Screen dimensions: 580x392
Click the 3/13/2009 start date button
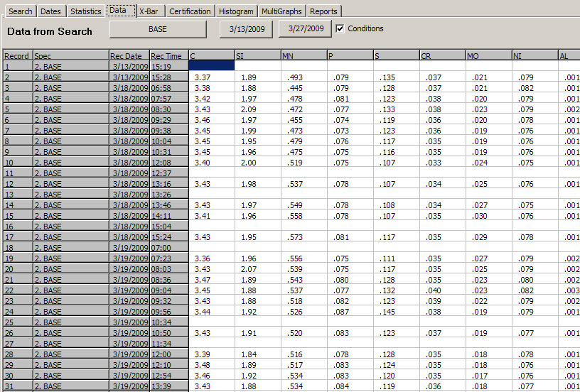click(247, 29)
